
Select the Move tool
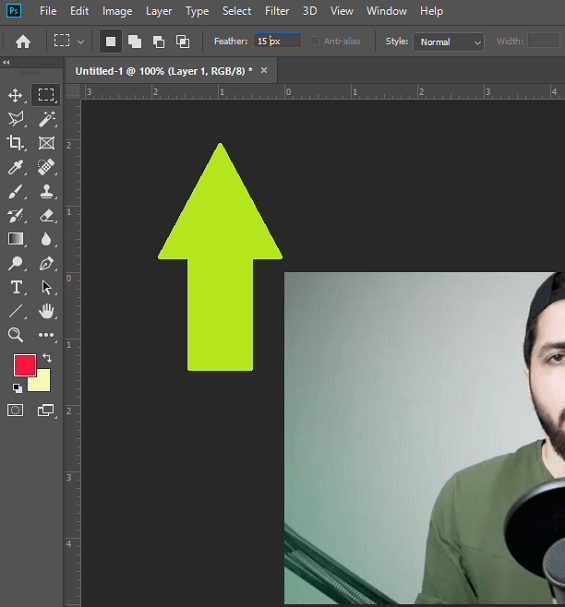click(x=15, y=95)
